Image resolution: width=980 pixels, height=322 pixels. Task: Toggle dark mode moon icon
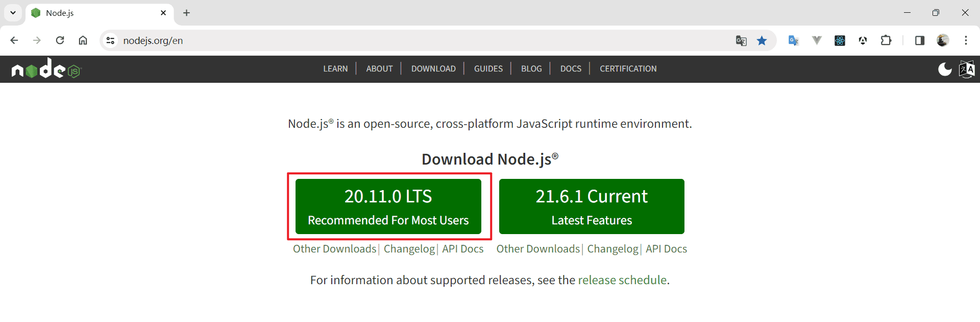tap(945, 69)
